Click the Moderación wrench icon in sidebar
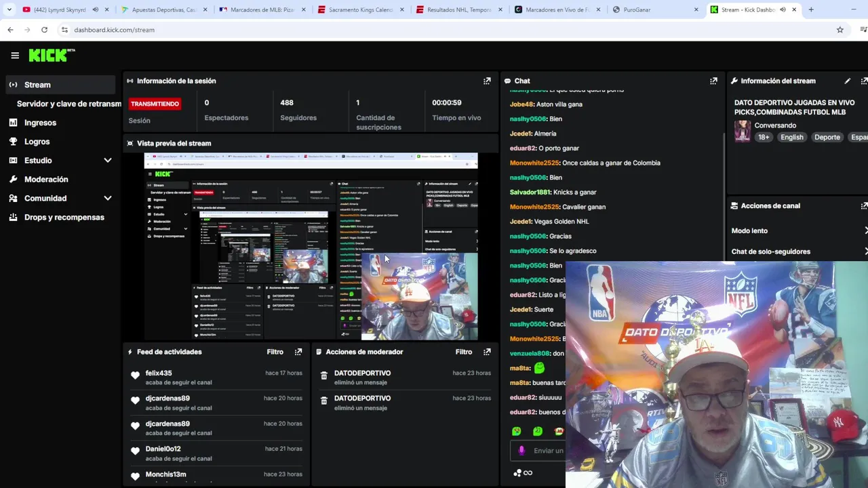 [13, 180]
